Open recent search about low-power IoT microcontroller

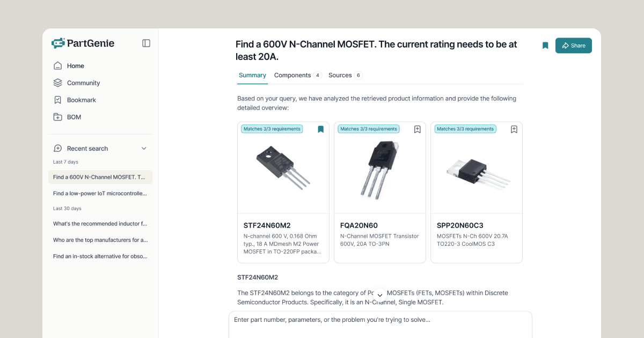100,194
